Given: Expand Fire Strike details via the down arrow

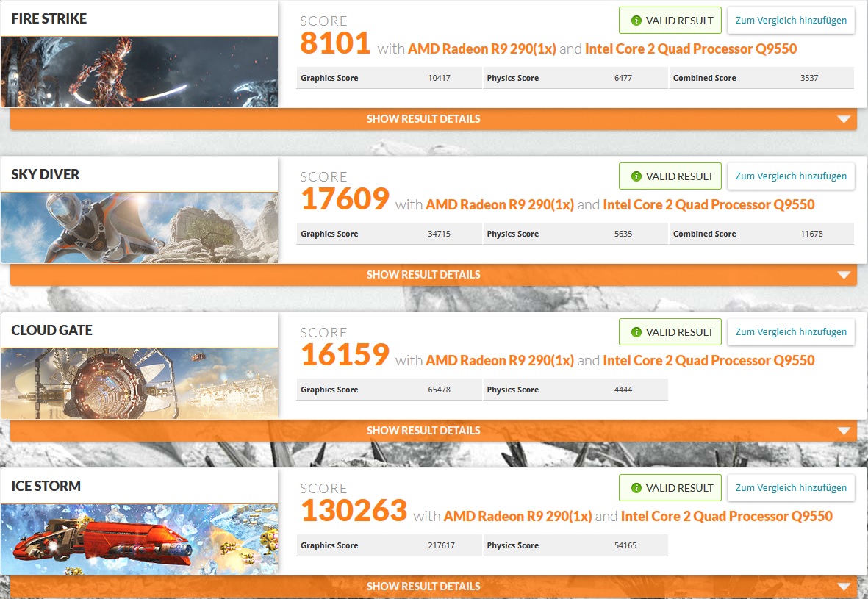Looking at the screenshot, I should (x=844, y=119).
